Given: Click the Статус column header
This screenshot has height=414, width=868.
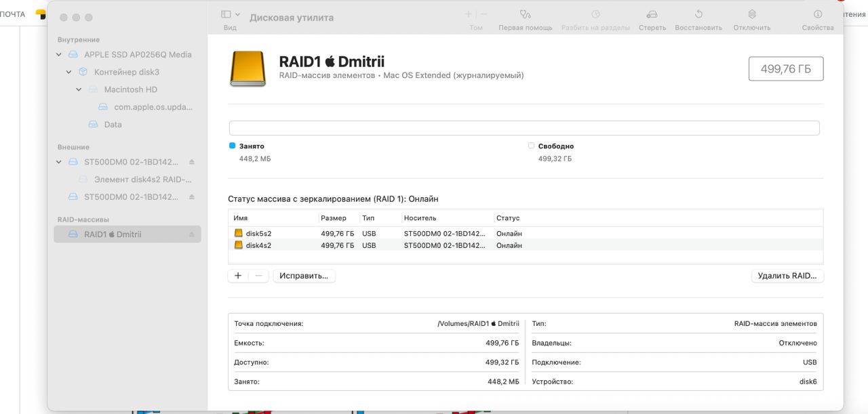Looking at the screenshot, I should pyautogui.click(x=508, y=218).
